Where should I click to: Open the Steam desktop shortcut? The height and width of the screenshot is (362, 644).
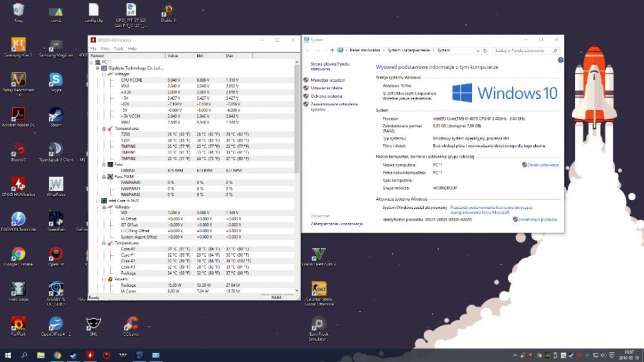pyautogui.click(x=56, y=117)
